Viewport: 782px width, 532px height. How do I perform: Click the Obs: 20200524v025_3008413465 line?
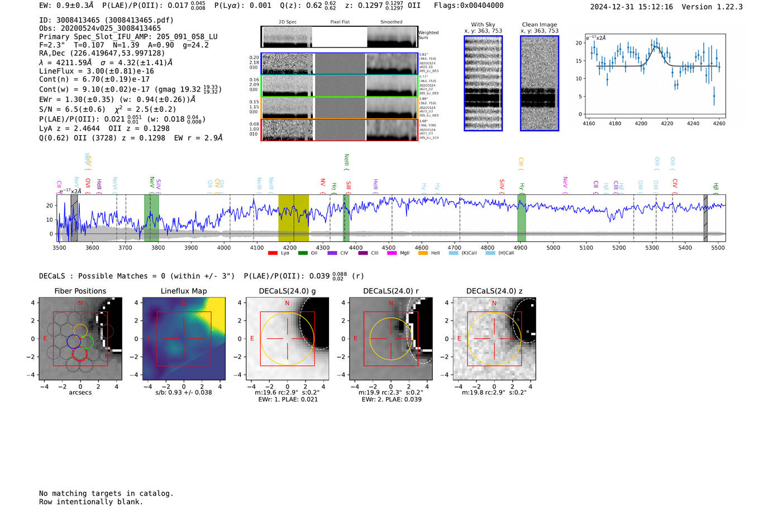click(x=100, y=28)
